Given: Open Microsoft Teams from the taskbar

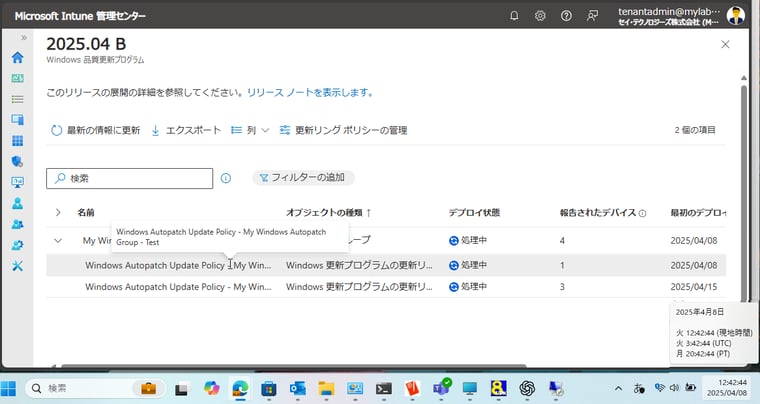Looking at the screenshot, I should click(441, 388).
